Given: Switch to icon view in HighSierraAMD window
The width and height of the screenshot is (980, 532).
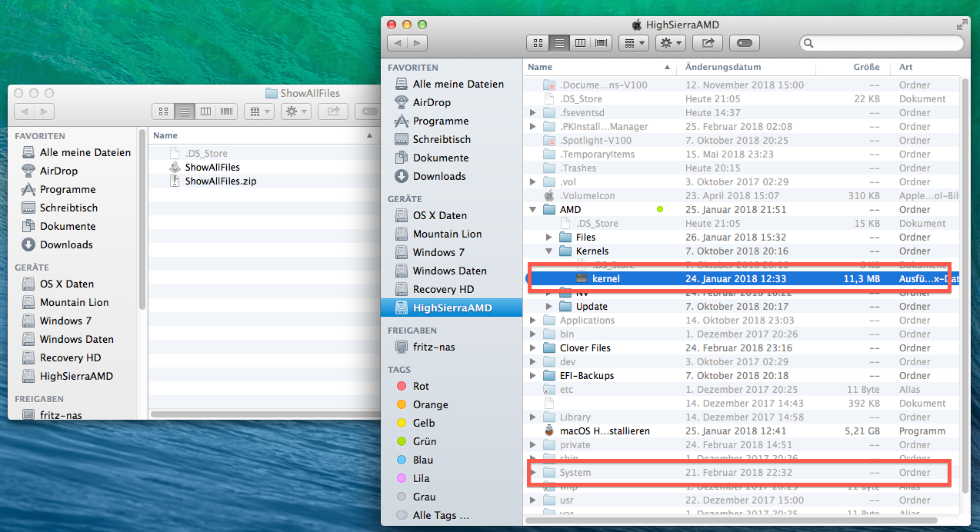Looking at the screenshot, I should 537,43.
